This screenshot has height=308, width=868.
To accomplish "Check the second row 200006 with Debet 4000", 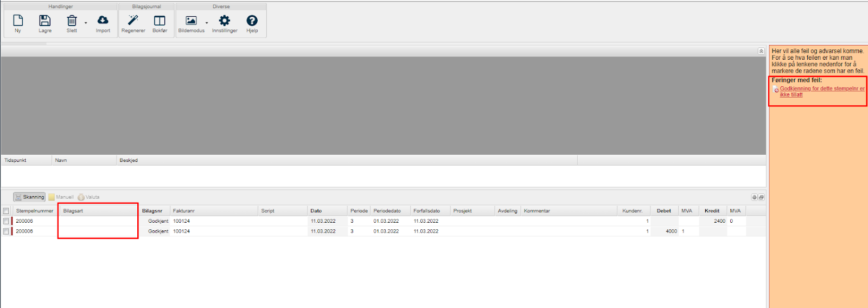I will (6, 231).
